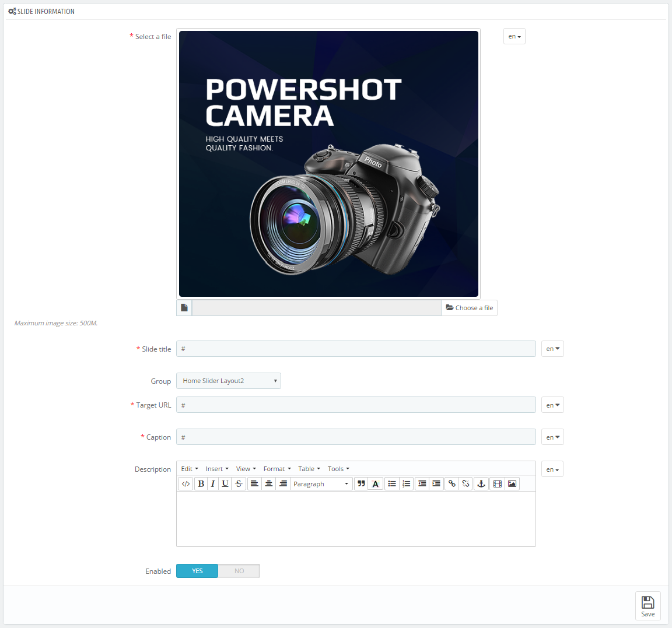The height and width of the screenshot is (628, 672).
Task: Click into the Caption field
Action: [356, 437]
